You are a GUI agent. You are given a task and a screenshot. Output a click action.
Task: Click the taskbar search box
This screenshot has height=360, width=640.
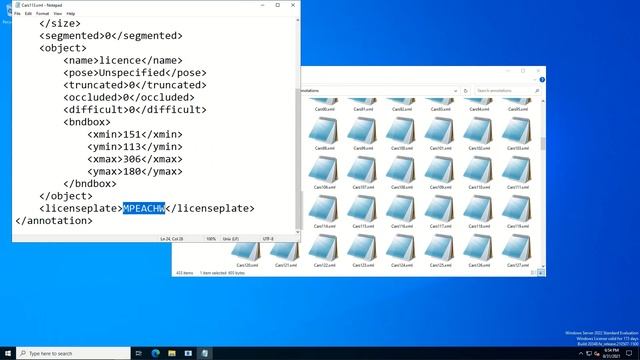tap(73, 353)
